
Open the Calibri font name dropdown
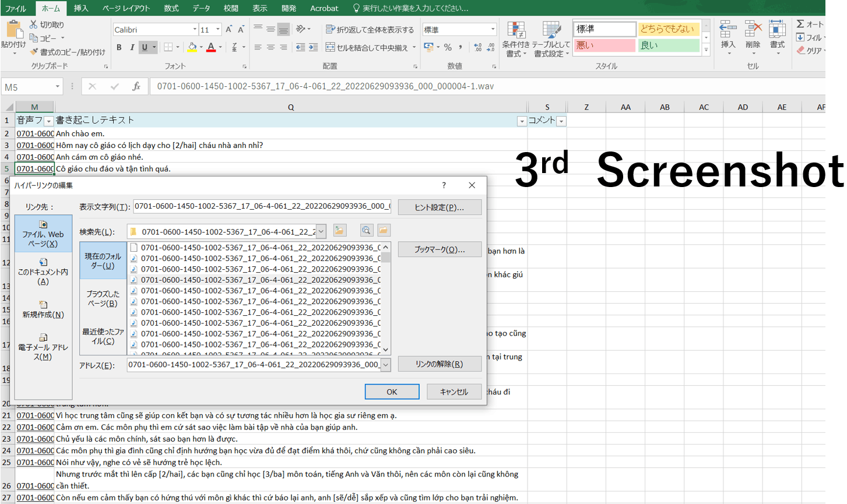(x=195, y=30)
